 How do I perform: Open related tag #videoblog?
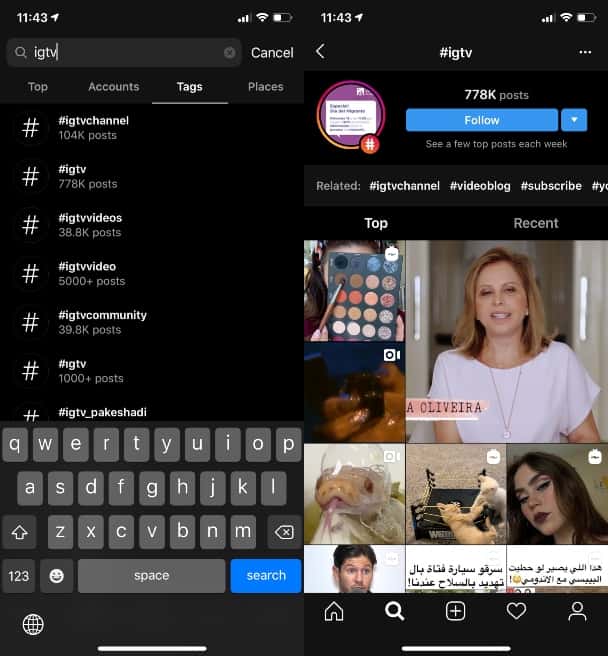tap(480, 186)
